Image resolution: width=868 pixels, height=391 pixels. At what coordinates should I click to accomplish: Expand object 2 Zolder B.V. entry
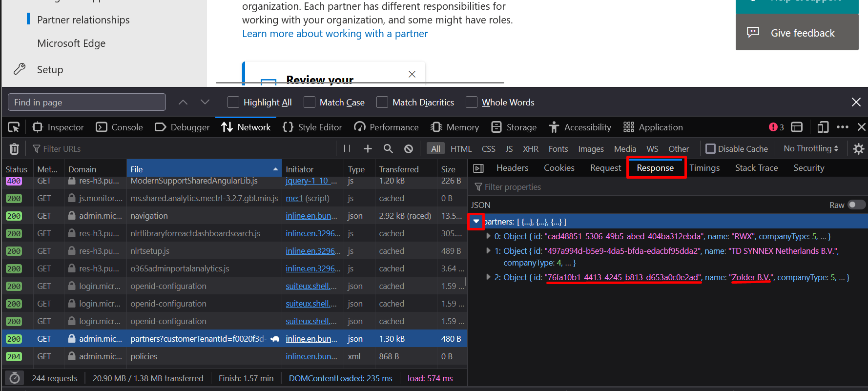488,277
